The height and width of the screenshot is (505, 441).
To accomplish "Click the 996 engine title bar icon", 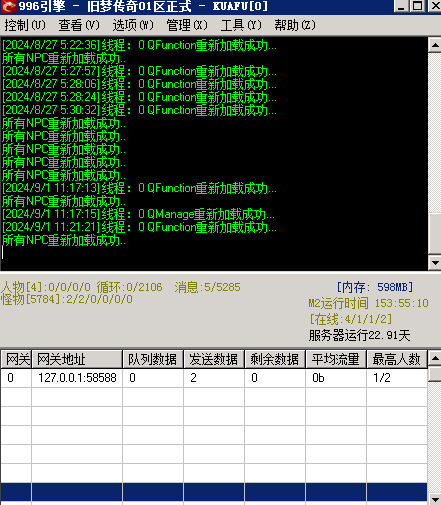I will coord(8,6).
